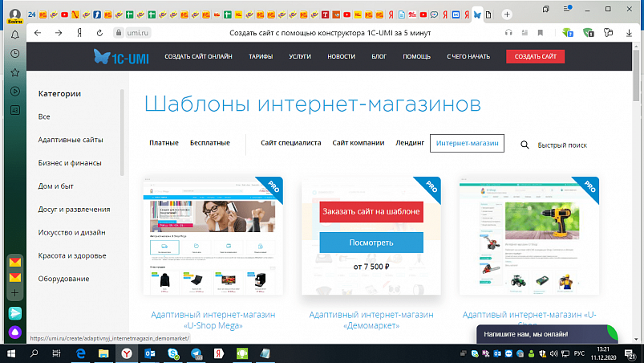Viewport: 644px width, 363px height.
Task: Click the padlock site security icon
Action: 119,32
